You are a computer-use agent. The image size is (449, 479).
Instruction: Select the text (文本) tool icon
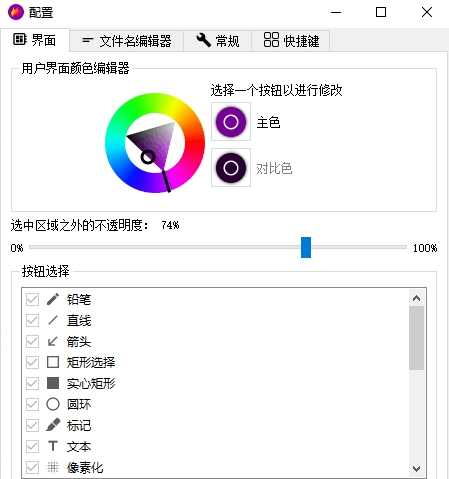53,446
